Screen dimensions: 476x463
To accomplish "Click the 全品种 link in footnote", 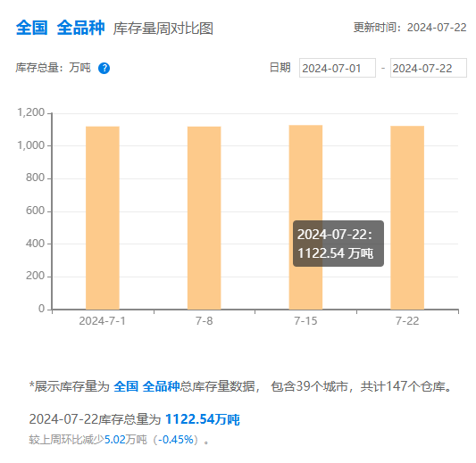I will [x=161, y=386].
